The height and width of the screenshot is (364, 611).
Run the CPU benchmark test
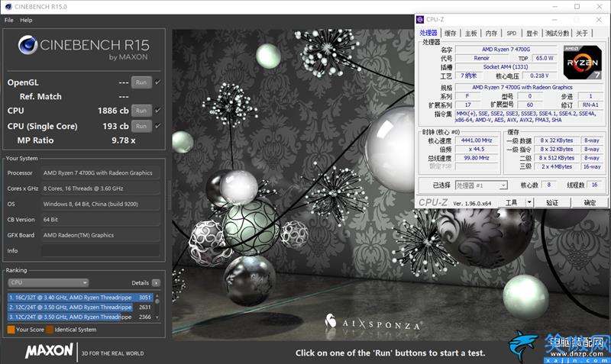tap(141, 111)
